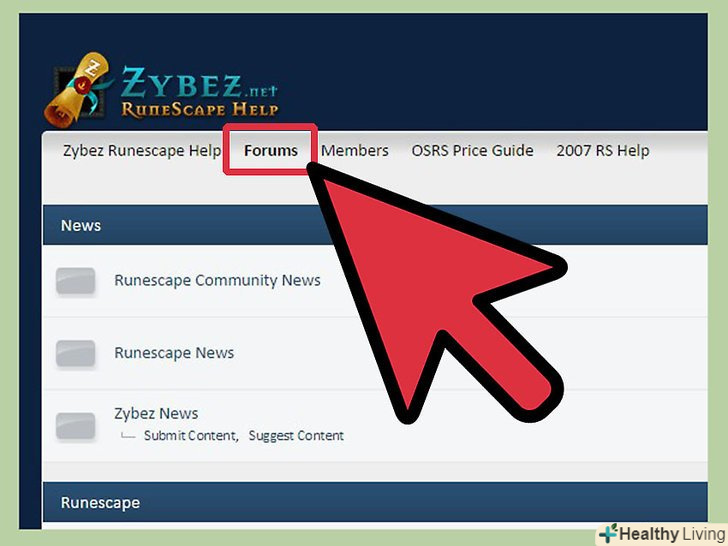Screen dimensions: 728x546
Task: Open the Members tab
Action: tap(355, 150)
